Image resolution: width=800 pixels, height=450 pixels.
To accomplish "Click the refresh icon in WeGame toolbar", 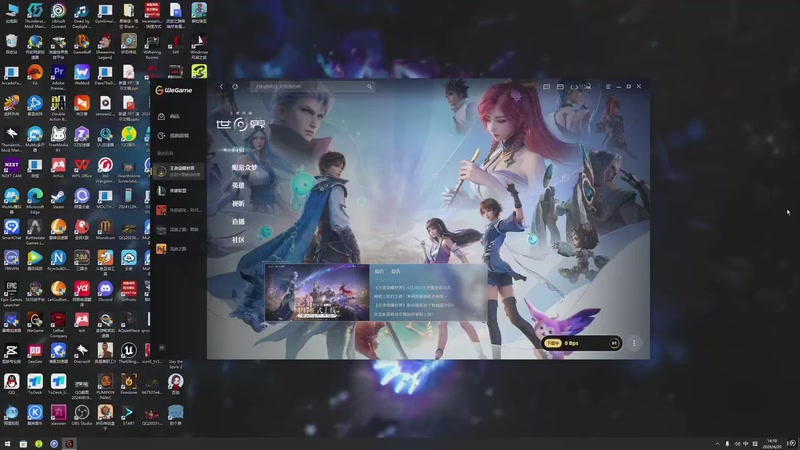I will (235, 87).
